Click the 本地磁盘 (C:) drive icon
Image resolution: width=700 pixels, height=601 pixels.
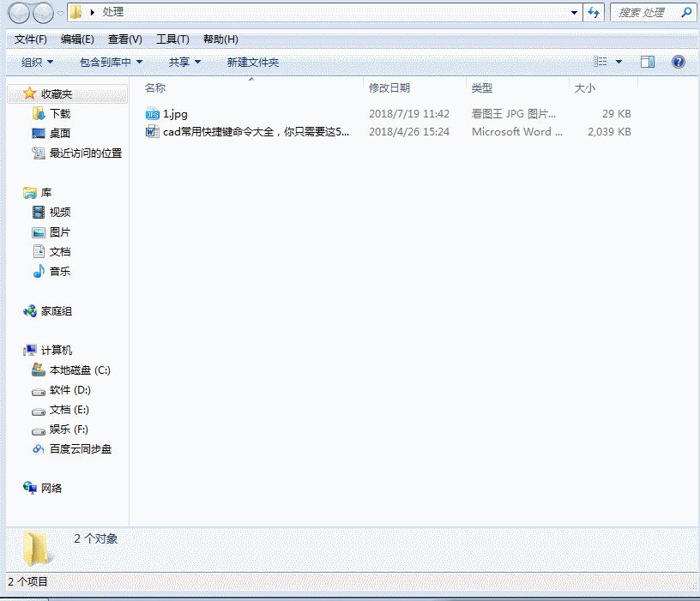tap(39, 370)
